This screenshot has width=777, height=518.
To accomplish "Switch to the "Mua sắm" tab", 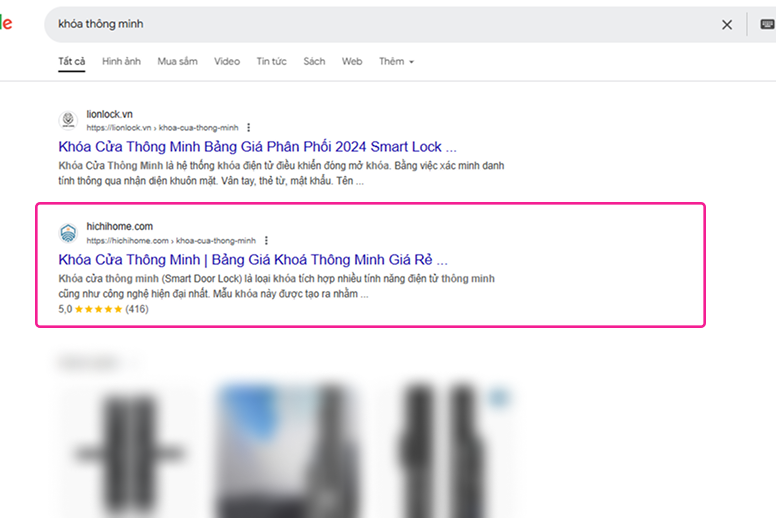I will [177, 62].
